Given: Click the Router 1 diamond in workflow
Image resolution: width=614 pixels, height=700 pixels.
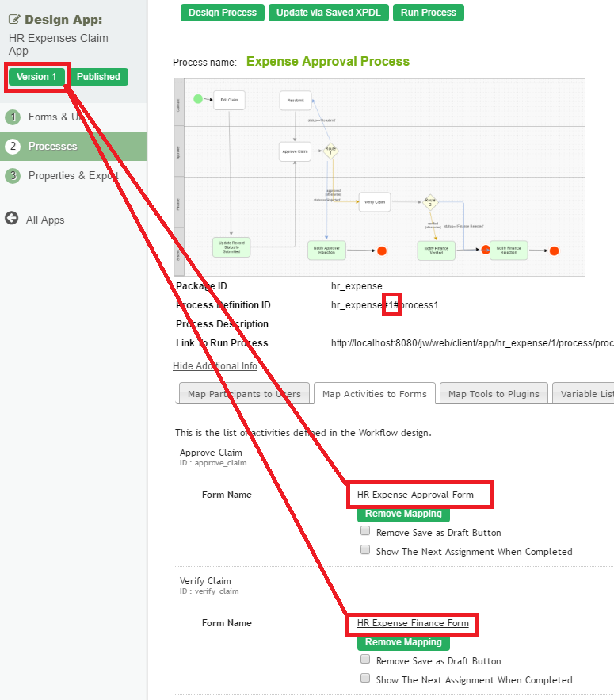Looking at the screenshot, I should coord(330,151).
